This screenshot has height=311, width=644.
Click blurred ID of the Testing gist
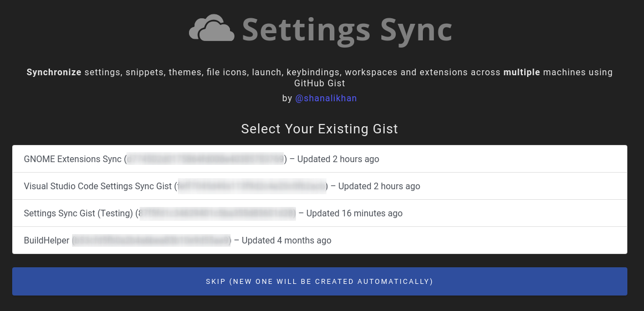click(x=217, y=214)
